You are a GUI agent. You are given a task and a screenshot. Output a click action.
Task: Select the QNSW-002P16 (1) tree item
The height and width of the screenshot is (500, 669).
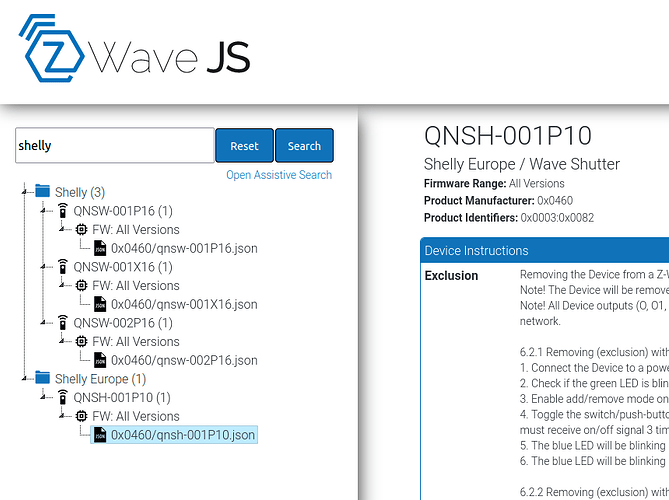[x=123, y=323]
